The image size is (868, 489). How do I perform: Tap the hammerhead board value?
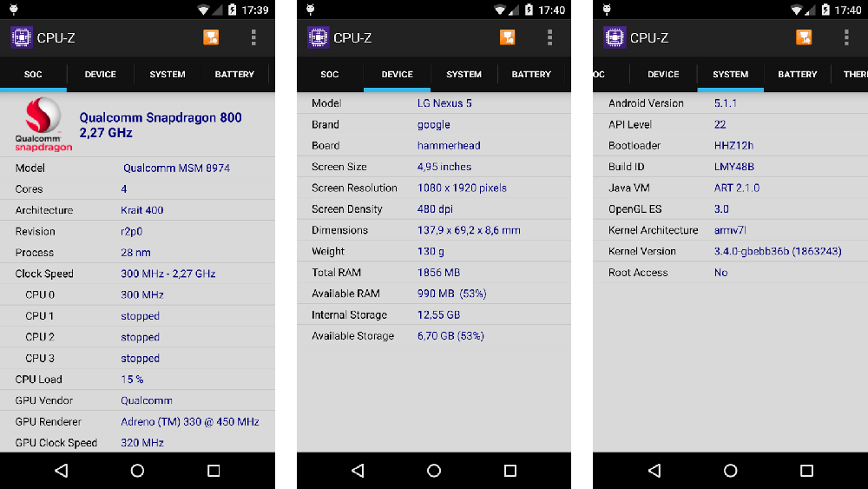449,146
